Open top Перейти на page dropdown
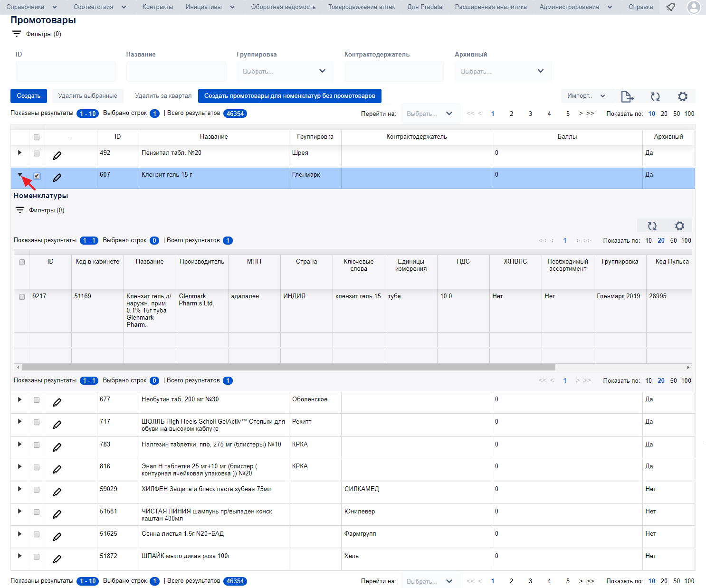 pyautogui.click(x=430, y=114)
